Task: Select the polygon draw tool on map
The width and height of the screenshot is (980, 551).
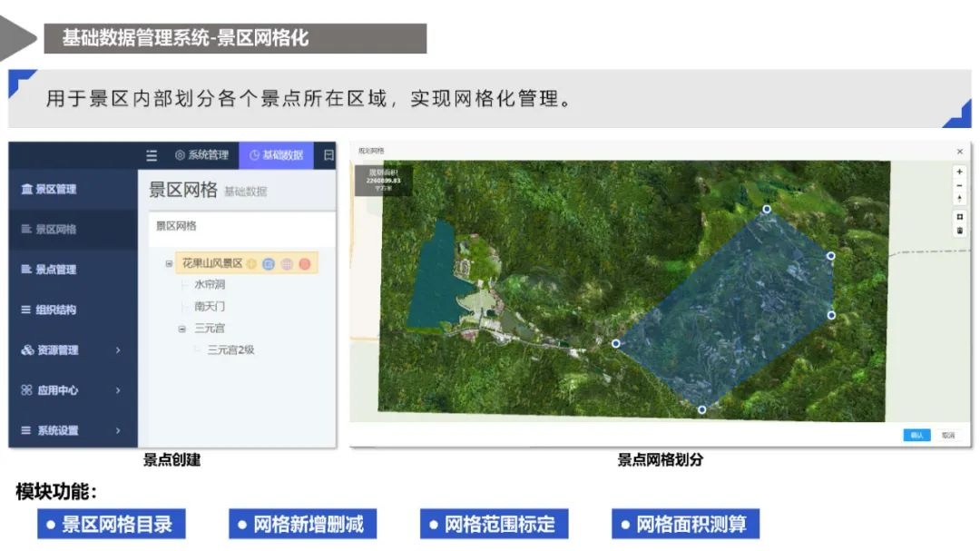Action: pyautogui.click(x=959, y=216)
